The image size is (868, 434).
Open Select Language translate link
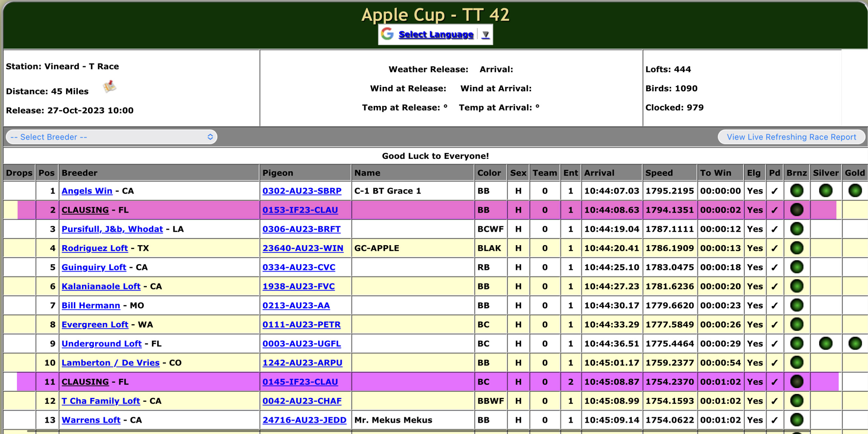[436, 35]
